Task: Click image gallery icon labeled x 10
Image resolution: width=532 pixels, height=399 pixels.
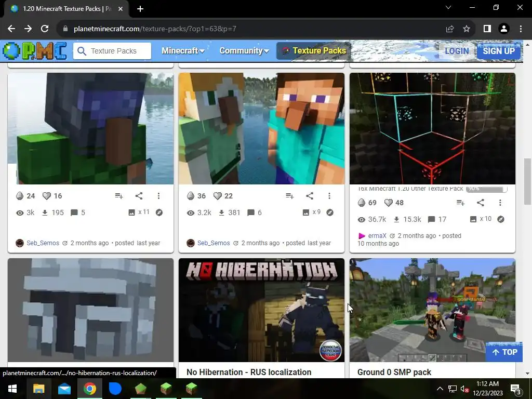Action: point(473,219)
